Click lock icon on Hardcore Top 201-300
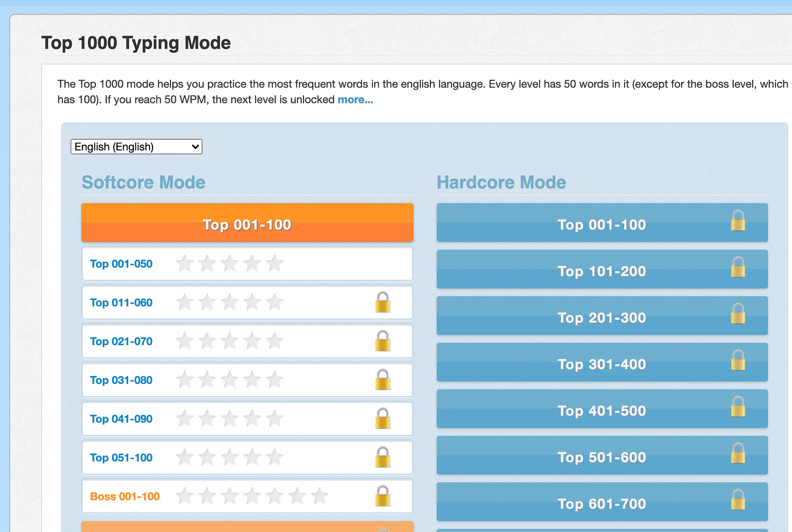 [738, 314]
